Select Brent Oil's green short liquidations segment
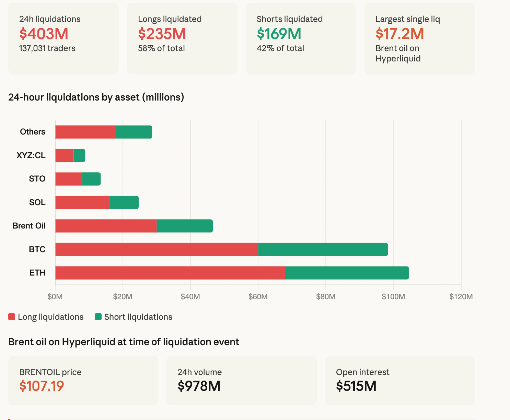The height and width of the screenshot is (420, 510). (185, 226)
